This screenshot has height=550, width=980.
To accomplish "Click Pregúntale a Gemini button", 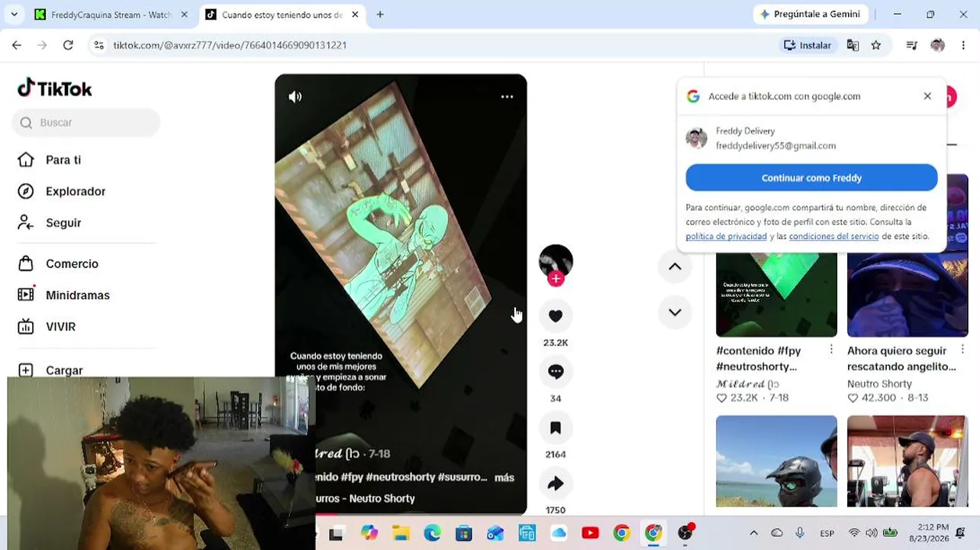I will point(809,15).
